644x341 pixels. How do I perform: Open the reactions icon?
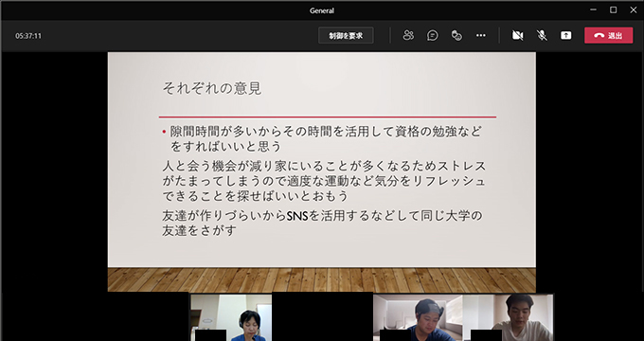tap(456, 36)
